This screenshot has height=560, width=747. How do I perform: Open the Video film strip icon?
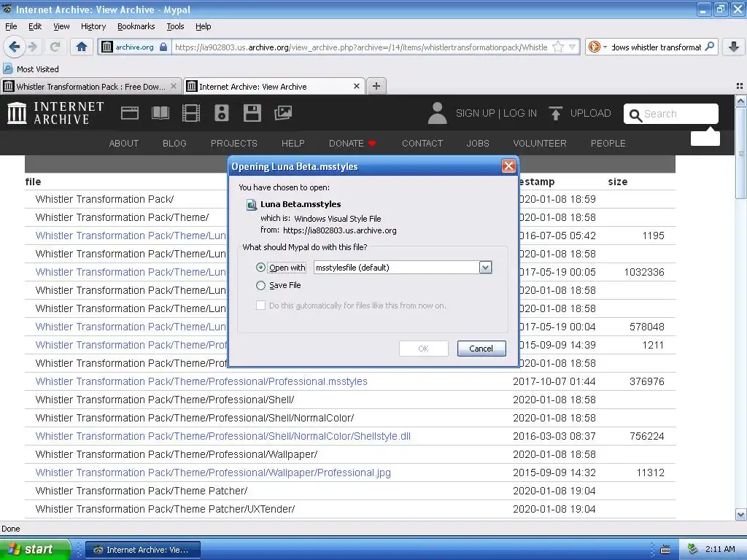point(191,113)
